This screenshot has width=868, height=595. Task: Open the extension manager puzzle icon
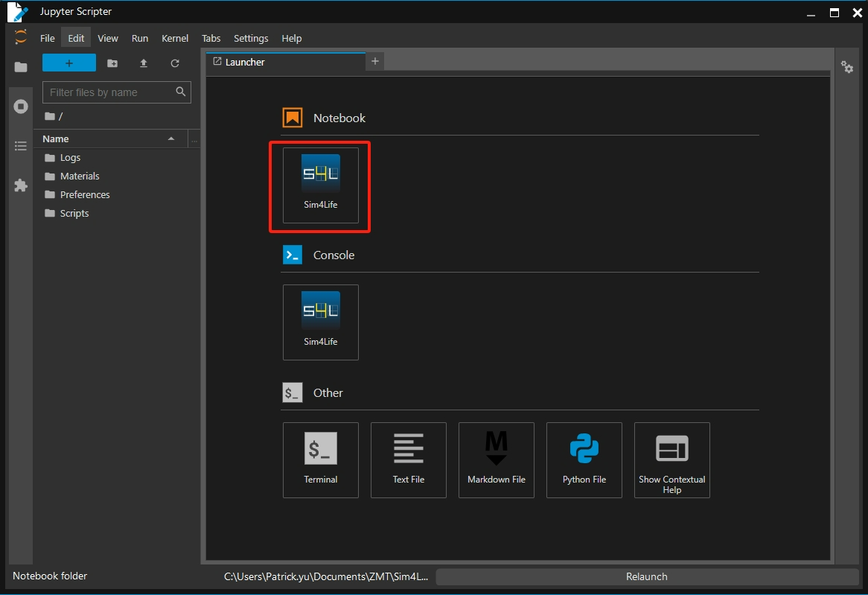pyautogui.click(x=21, y=185)
